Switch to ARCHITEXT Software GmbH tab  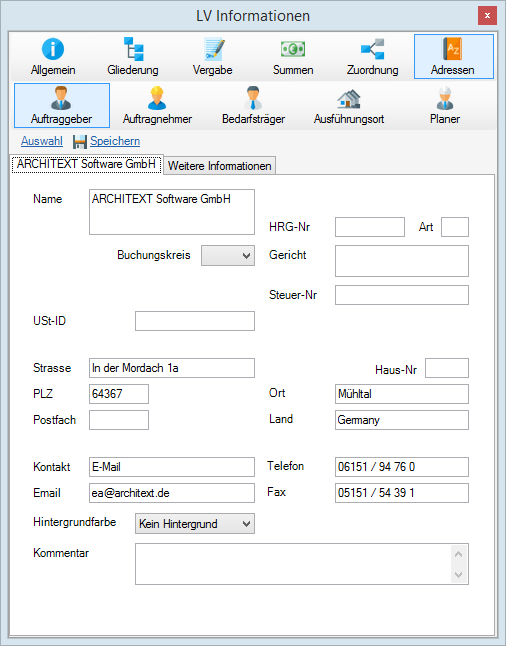click(x=87, y=164)
